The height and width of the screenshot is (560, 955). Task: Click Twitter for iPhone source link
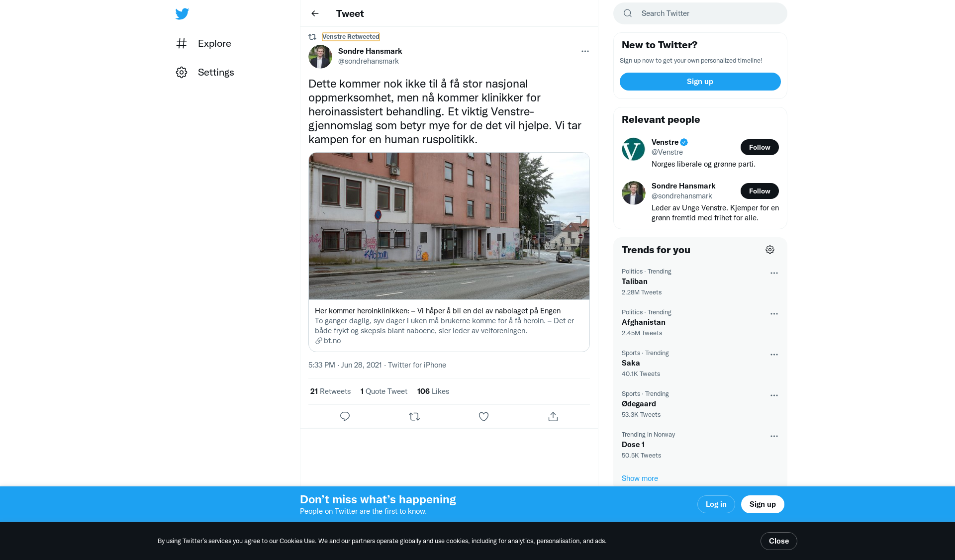point(417,365)
